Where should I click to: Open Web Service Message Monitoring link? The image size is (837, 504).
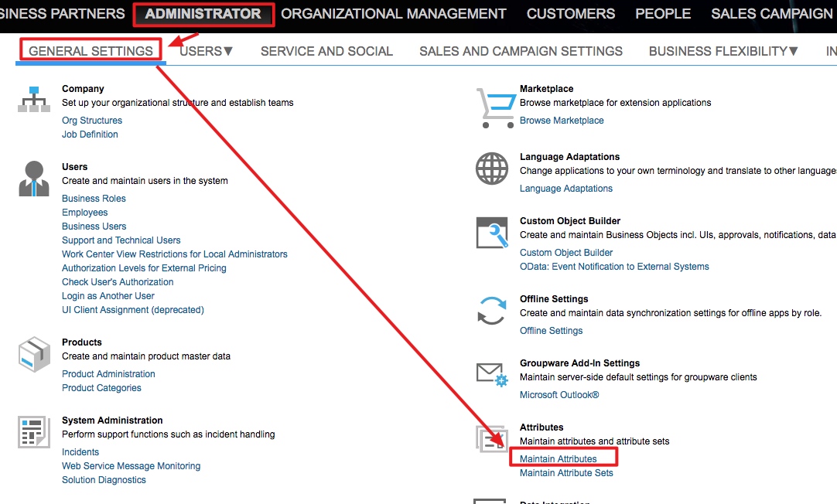click(x=132, y=465)
